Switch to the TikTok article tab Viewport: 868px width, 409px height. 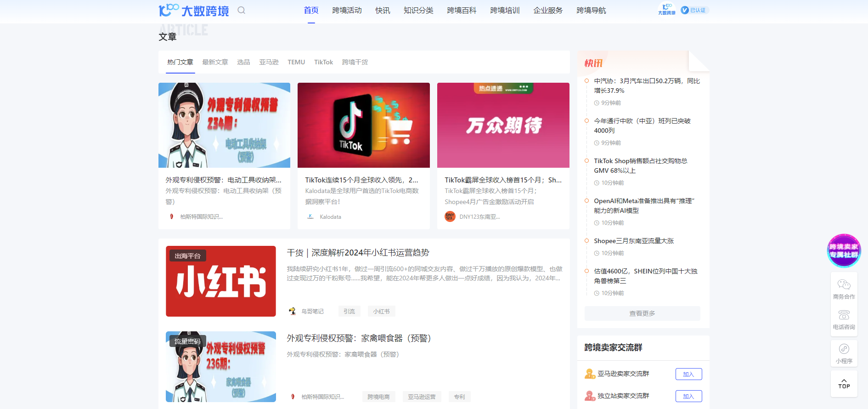(x=323, y=62)
